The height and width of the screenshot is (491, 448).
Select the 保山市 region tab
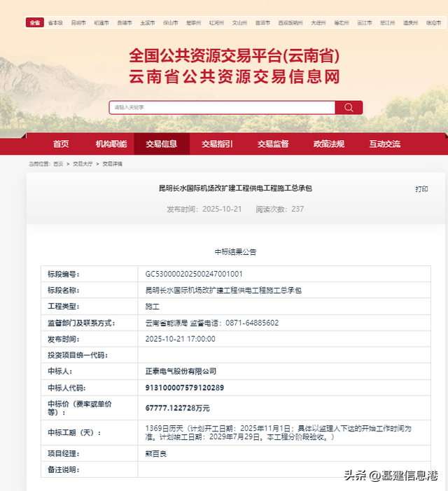pyautogui.click(x=171, y=23)
